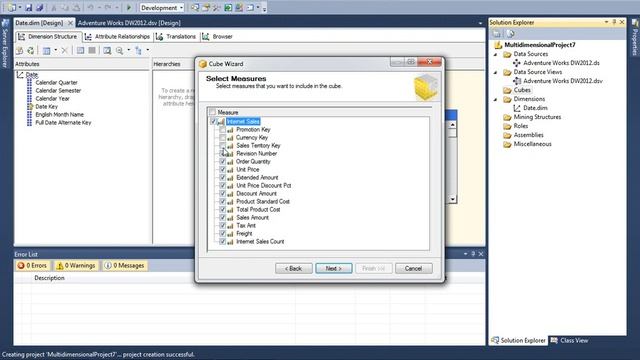The width and height of the screenshot is (640, 360).
Task: Switch to the Attribute Relationships tab
Action: [x=118, y=37]
